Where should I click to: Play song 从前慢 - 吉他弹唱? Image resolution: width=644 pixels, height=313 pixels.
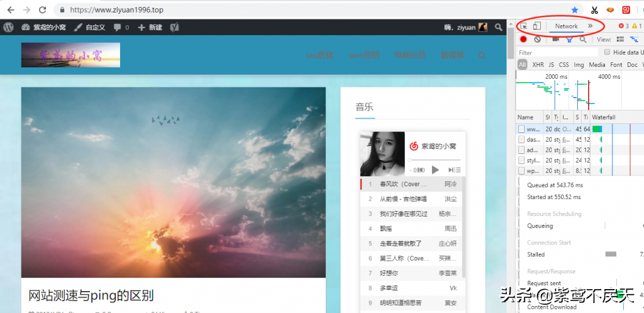411,199
